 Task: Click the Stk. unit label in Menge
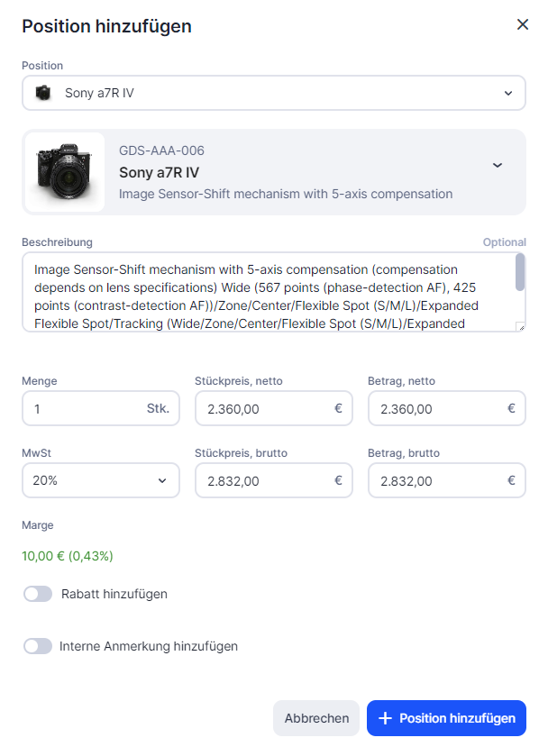click(158, 408)
